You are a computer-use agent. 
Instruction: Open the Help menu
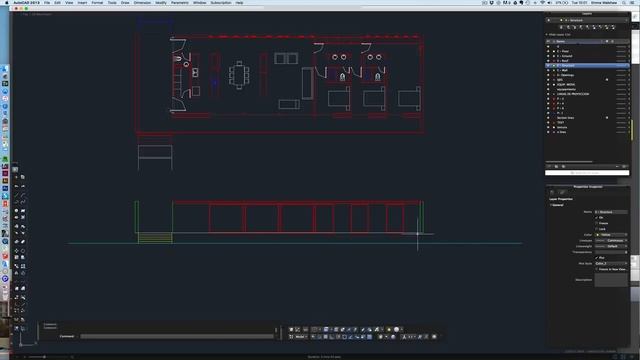239,2
